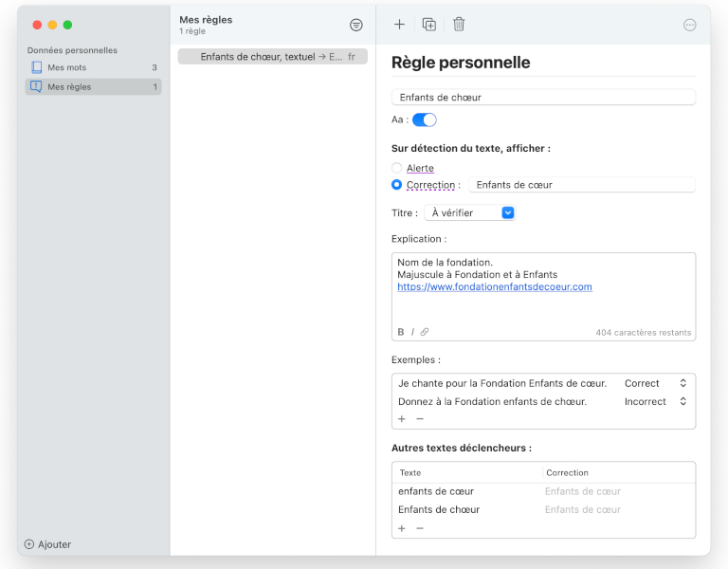Maximize the window with green button
The image size is (728, 569).
click(x=68, y=25)
